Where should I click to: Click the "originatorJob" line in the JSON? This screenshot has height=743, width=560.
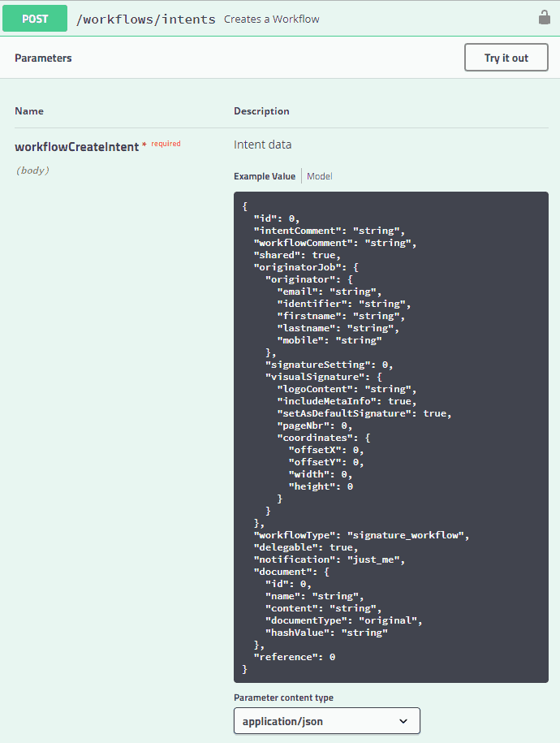[x=306, y=267]
